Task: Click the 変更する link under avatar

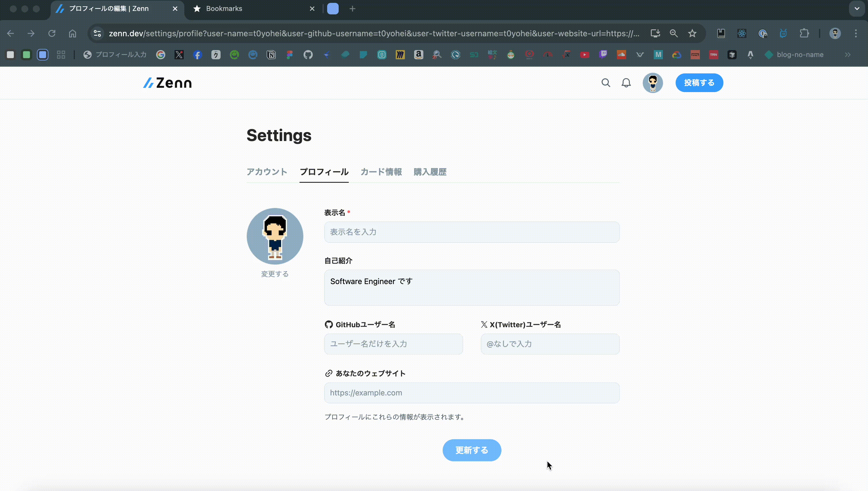Action: (x=275, y=274)
